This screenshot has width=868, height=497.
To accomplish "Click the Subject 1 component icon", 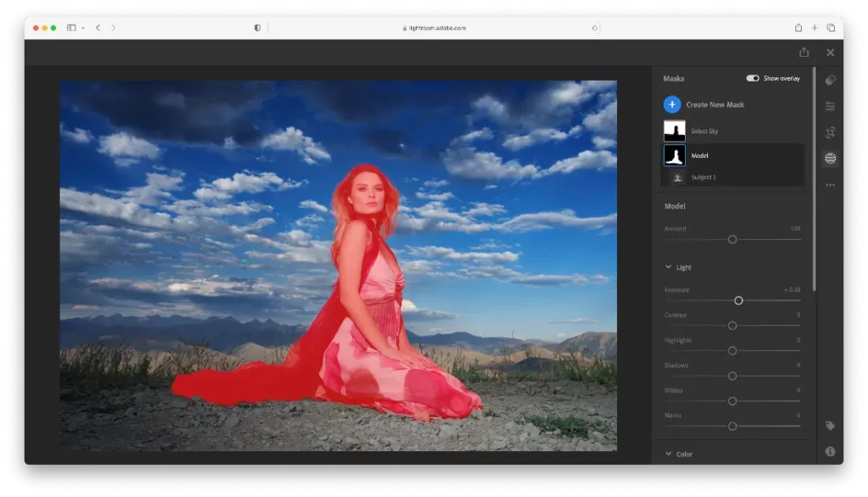I will [x=677, y=177].
